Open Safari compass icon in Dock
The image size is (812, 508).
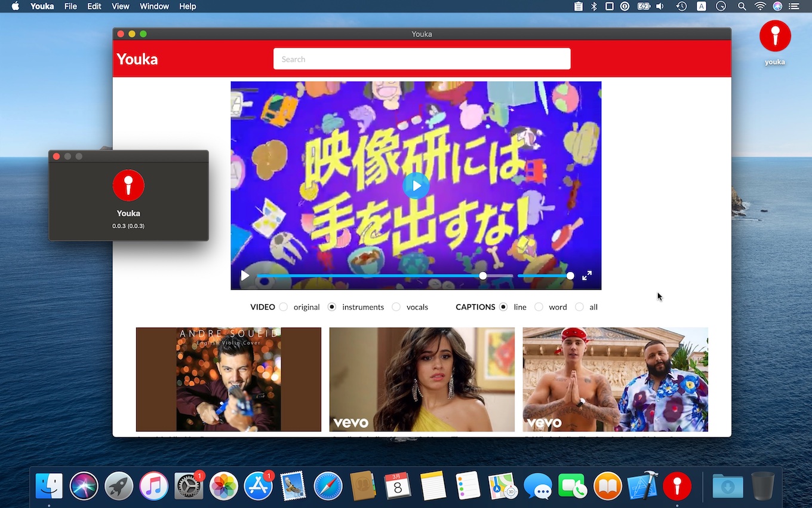(328, 486)
